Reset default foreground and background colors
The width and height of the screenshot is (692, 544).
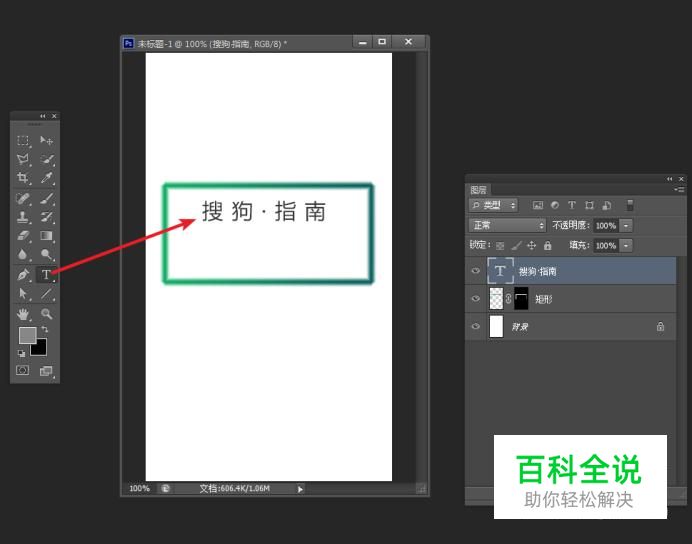tap(21, 353)
